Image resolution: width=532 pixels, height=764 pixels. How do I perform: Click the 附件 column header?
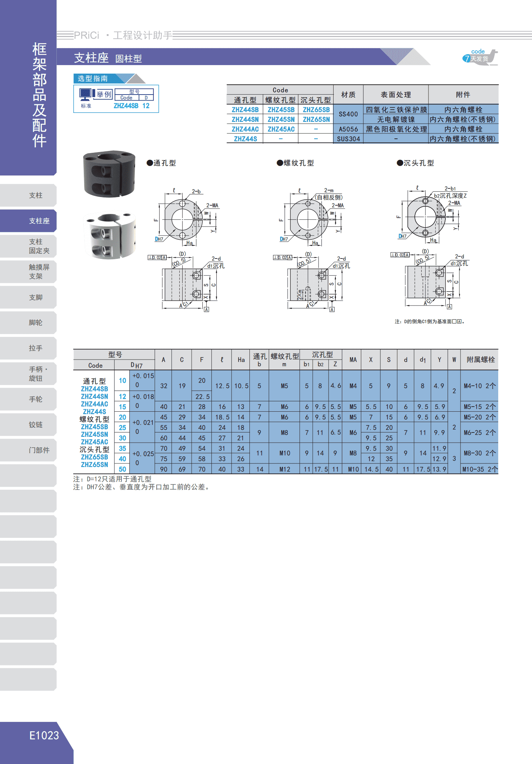coord(463,95)
